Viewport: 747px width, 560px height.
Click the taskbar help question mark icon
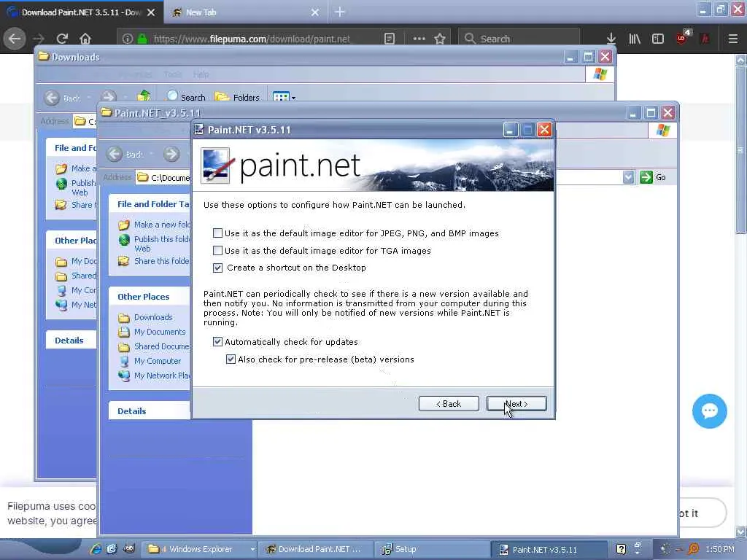(621, 549)
